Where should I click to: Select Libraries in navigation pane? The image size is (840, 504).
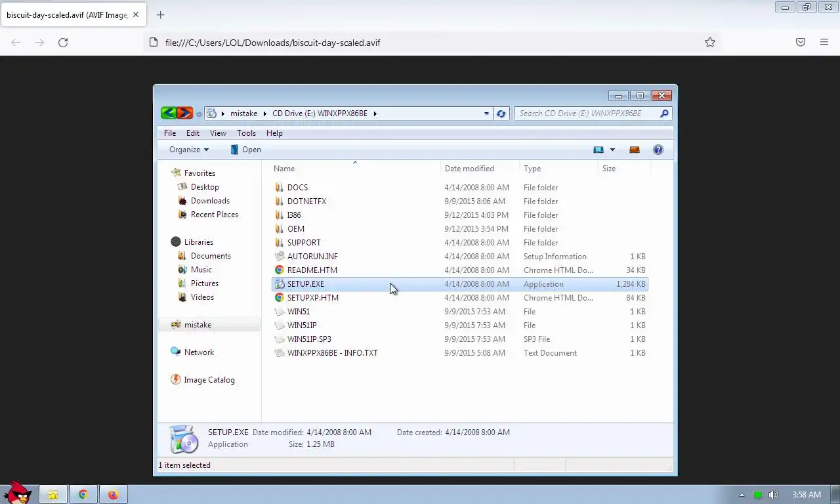[x=198, y=242]
